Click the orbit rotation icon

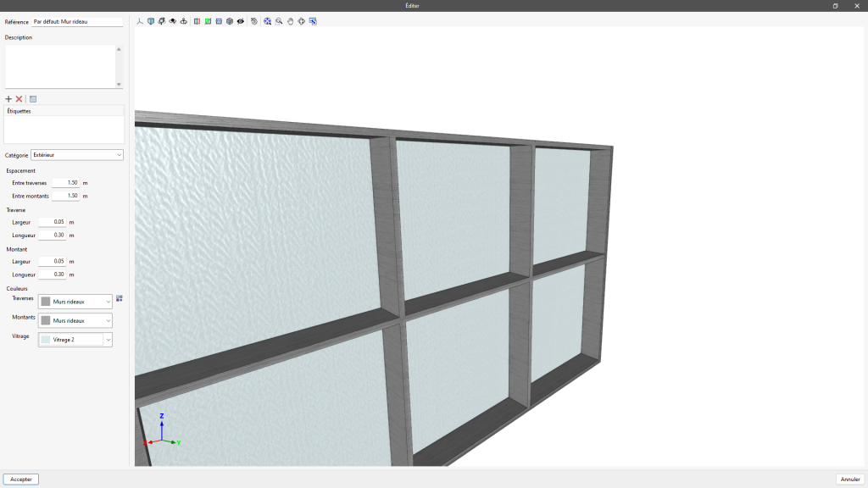click(184, 21)
